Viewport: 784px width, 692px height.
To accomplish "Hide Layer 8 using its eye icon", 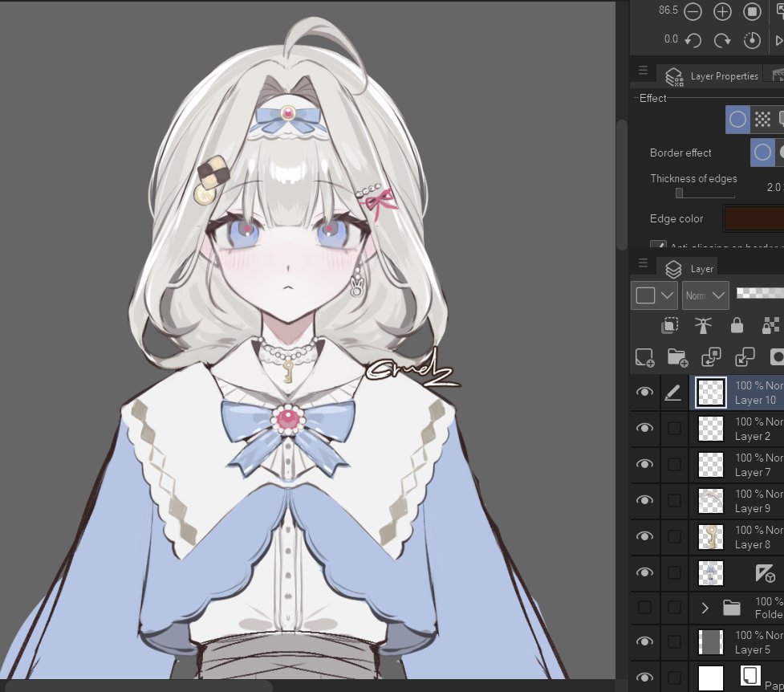I will (644, 536).
